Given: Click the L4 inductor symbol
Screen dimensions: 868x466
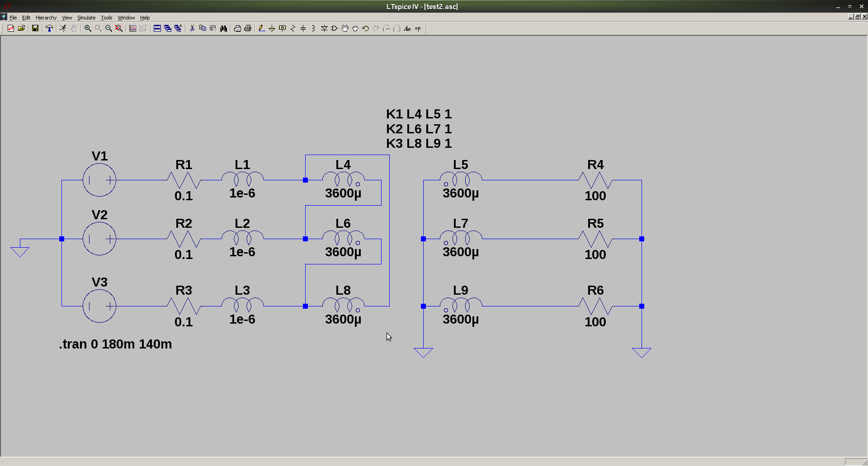Looking at the screenshot, I should point(344,179).
